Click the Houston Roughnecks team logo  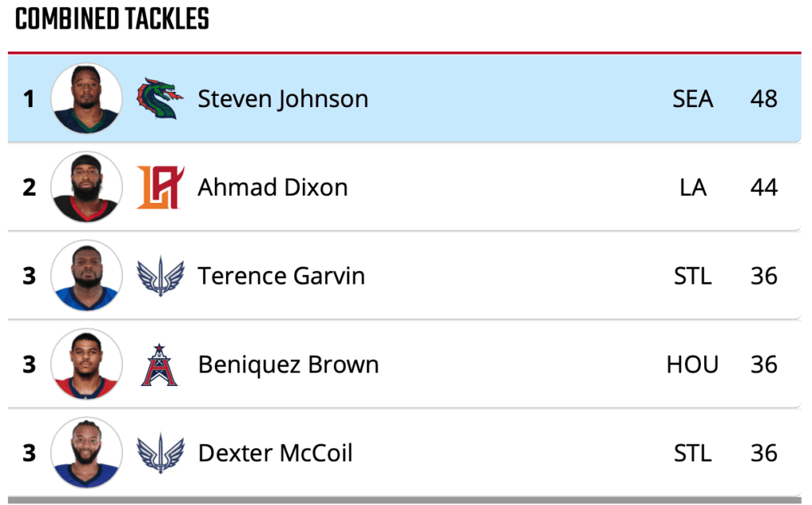[159, 365]
